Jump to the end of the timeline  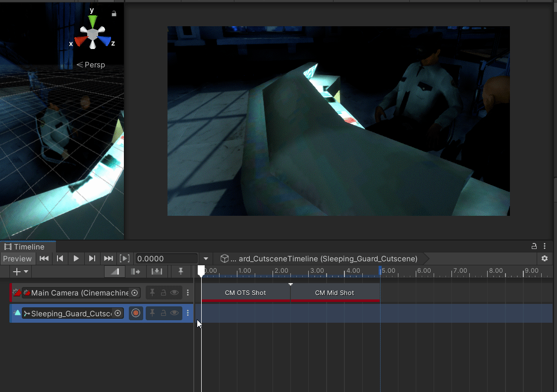(109, 259)
